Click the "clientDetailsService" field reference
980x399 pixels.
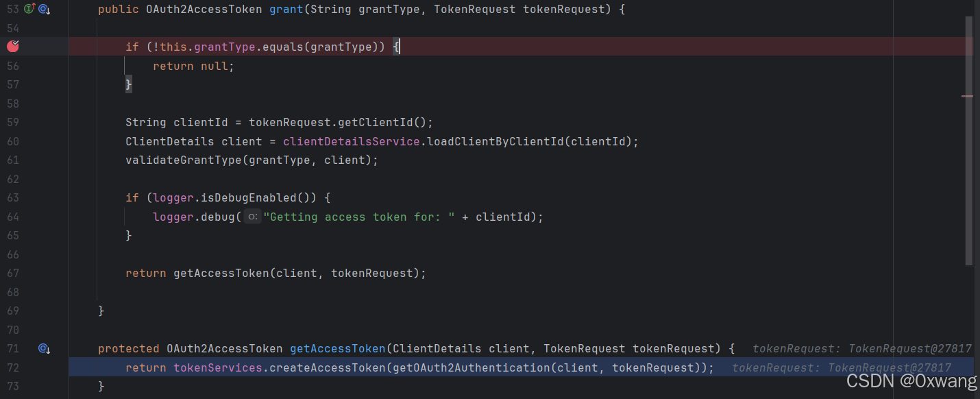[352, 141]
